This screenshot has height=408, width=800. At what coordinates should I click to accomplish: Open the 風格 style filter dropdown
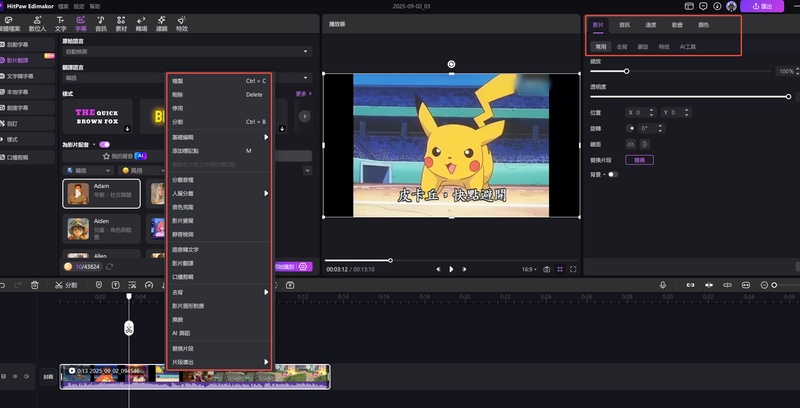(x=141, y=170)
